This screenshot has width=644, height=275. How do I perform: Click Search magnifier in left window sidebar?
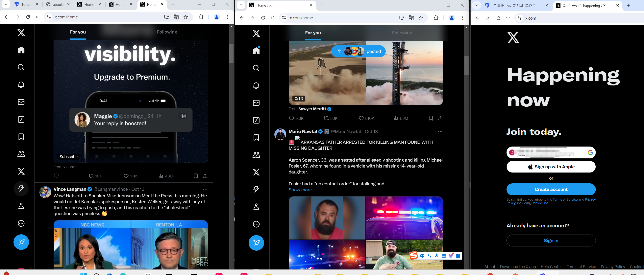point(21,67)
